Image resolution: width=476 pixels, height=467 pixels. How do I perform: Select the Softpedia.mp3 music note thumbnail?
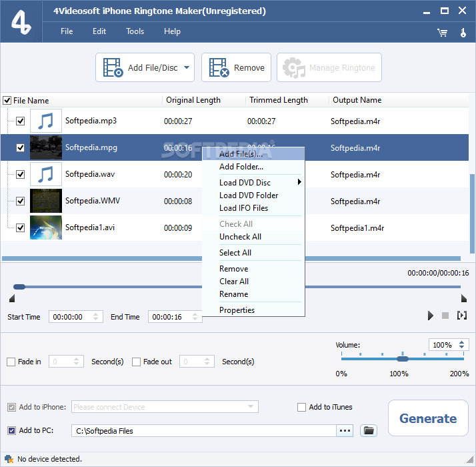click(46, 121)
